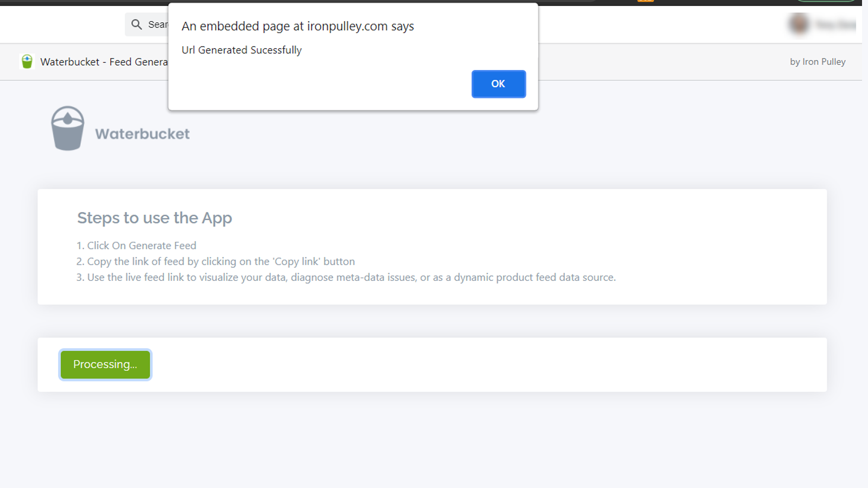Click the large Waterbucket bucket logo

click(68, 129)
